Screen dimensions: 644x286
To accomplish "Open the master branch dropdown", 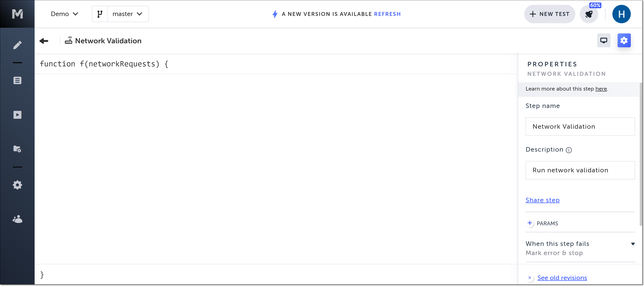I will (127, 14).
